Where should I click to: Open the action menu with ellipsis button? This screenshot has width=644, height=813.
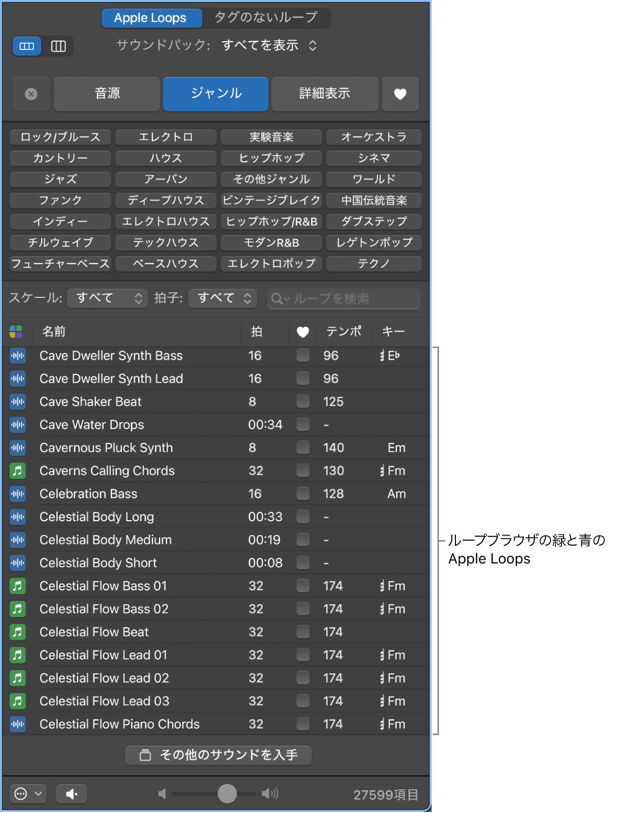(28, 794)
